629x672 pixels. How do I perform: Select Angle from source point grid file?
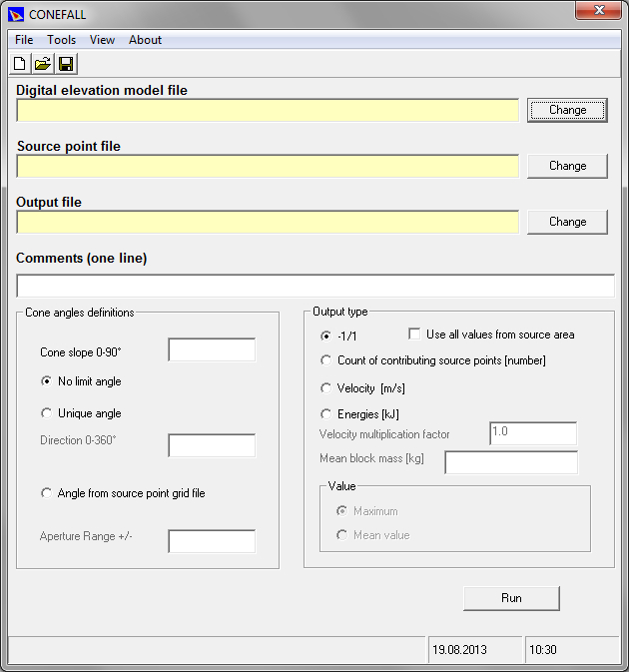pyautogui.click(x=46, y=493)
